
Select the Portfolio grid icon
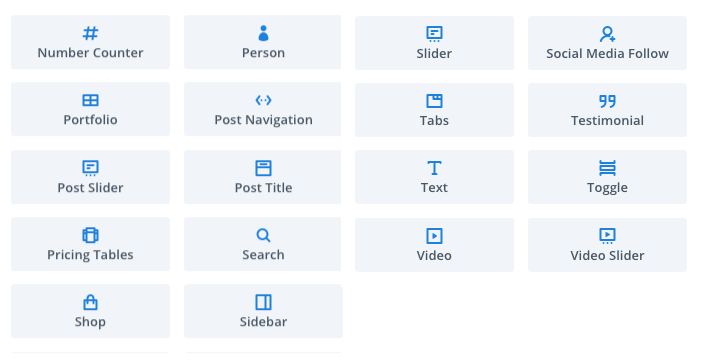click(90, 100)
